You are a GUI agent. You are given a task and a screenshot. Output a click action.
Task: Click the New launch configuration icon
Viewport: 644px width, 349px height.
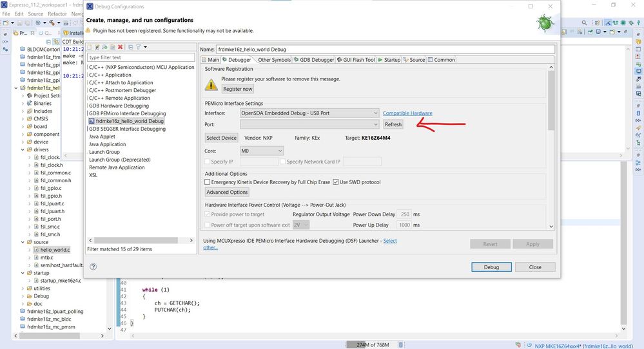click(x=90, y=47)
